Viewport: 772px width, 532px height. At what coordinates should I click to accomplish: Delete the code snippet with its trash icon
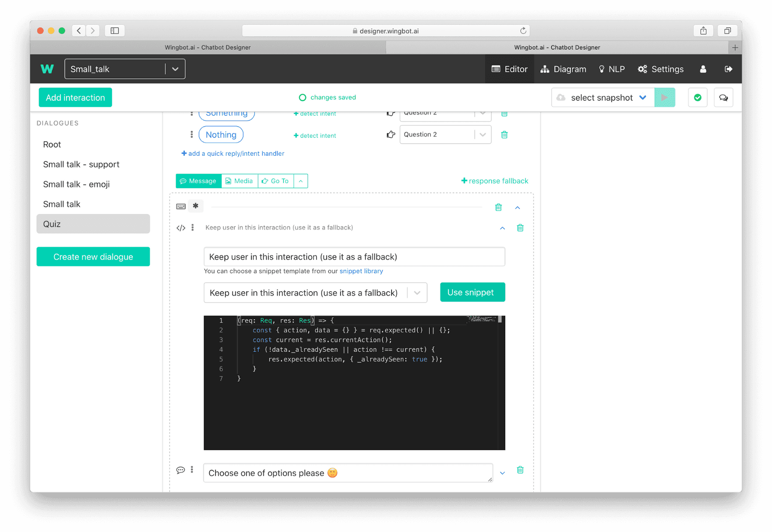[x=520, y=228]
